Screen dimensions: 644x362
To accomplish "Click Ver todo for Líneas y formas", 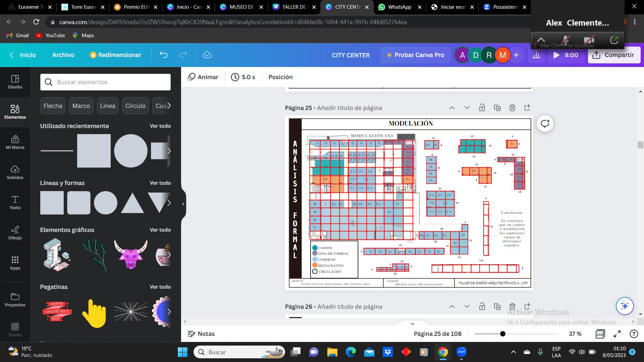I will pos(160,183).
